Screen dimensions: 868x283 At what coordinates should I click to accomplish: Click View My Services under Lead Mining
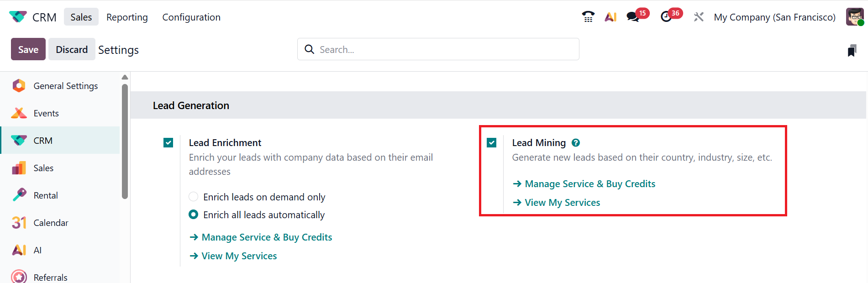(562, 203)
